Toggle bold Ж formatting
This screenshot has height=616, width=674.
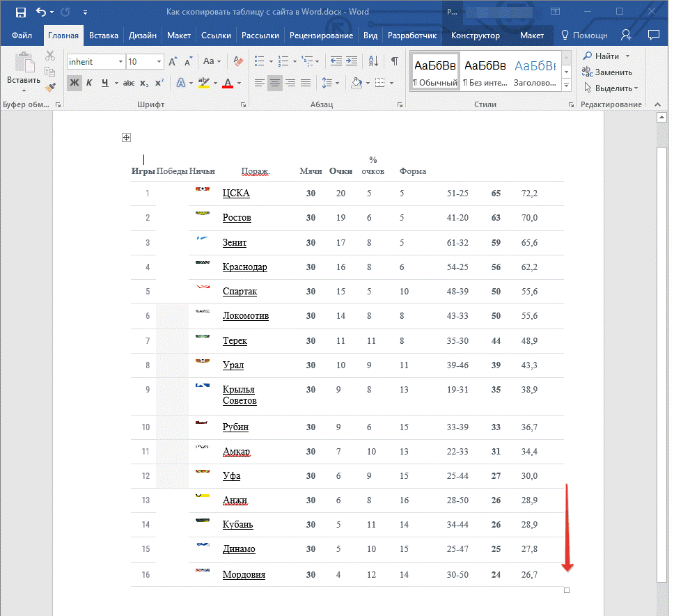(x=75, y=82)
